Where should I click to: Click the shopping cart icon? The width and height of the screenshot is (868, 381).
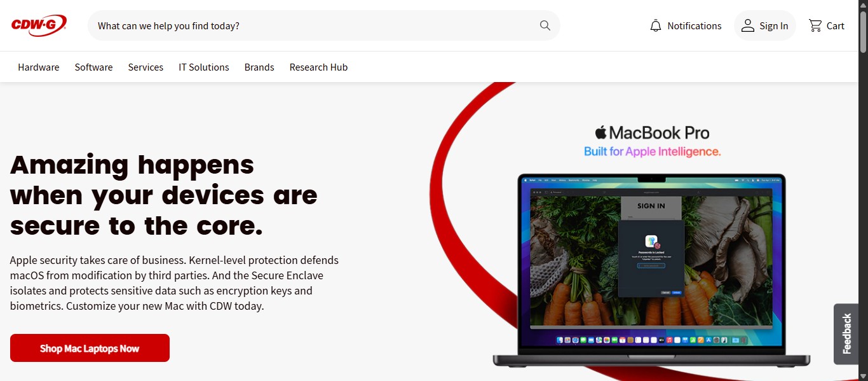click(815, 25)
